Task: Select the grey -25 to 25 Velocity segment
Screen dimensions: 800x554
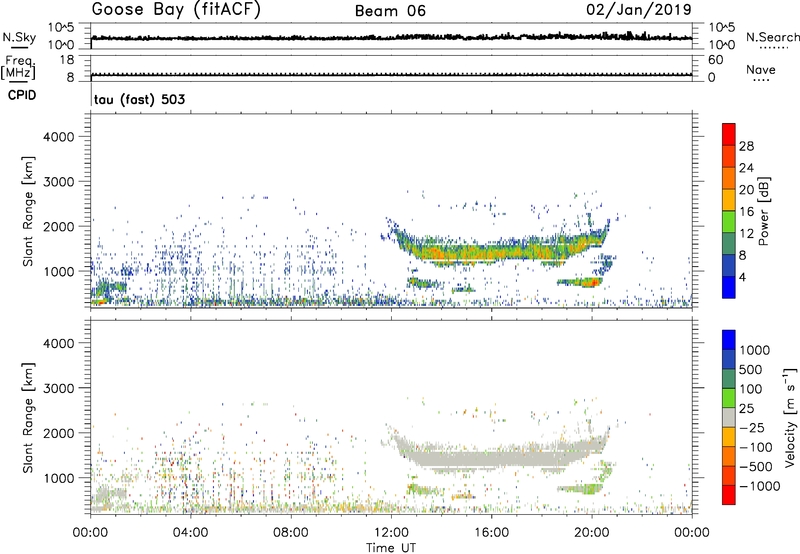Action: tap(729, 417)
